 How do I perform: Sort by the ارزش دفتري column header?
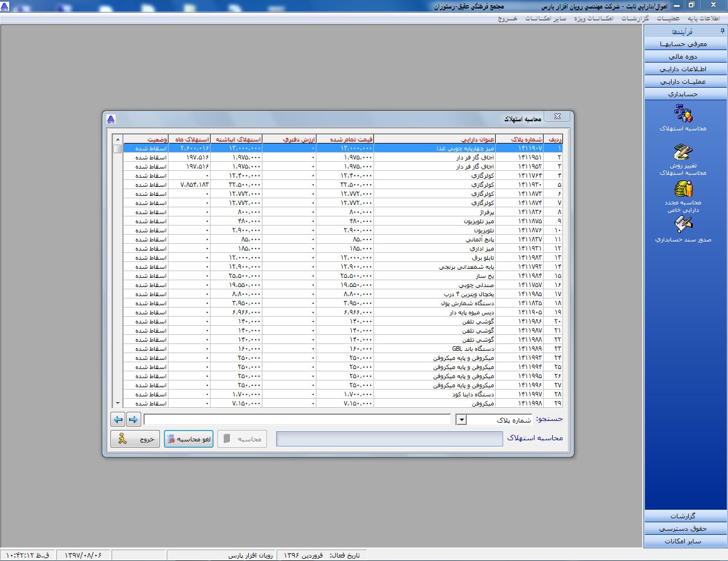(x=289, y=140)
